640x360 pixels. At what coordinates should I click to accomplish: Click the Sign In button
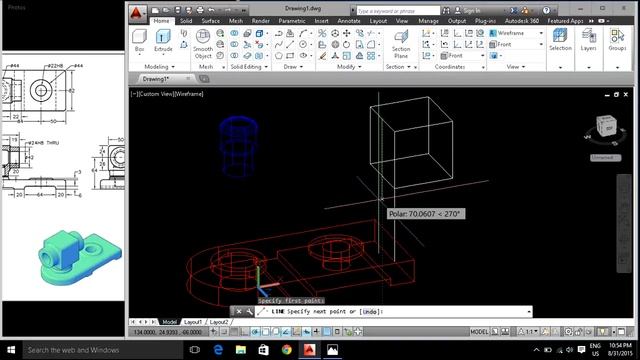468,11
